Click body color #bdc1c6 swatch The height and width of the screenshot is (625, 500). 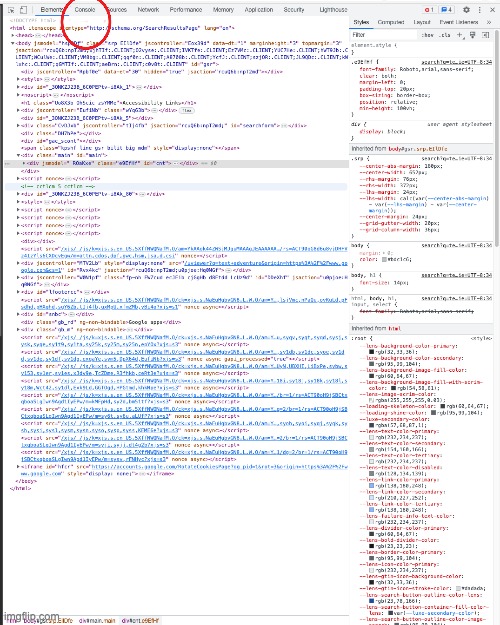point(384,259)
